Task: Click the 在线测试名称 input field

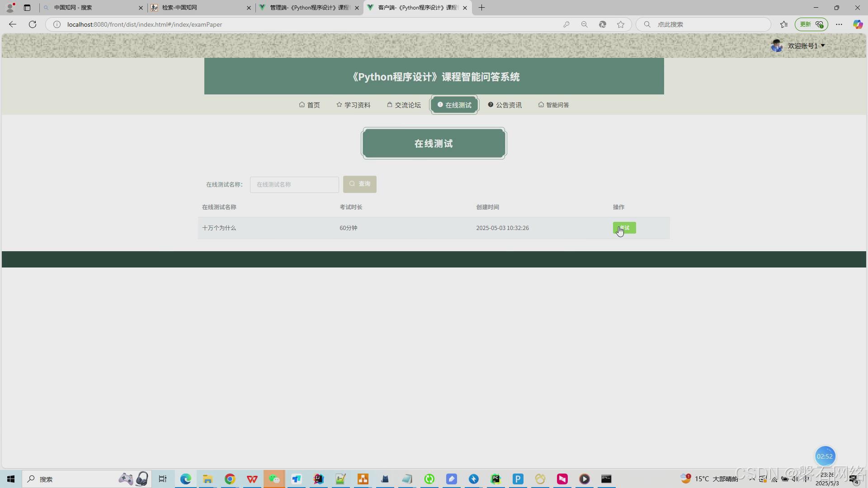Action: coord(294,184)
